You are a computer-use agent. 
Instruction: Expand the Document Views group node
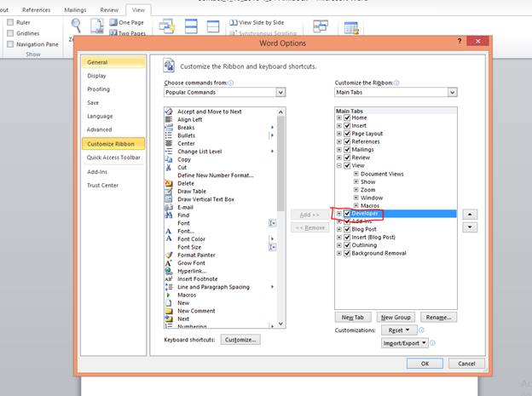356,174
